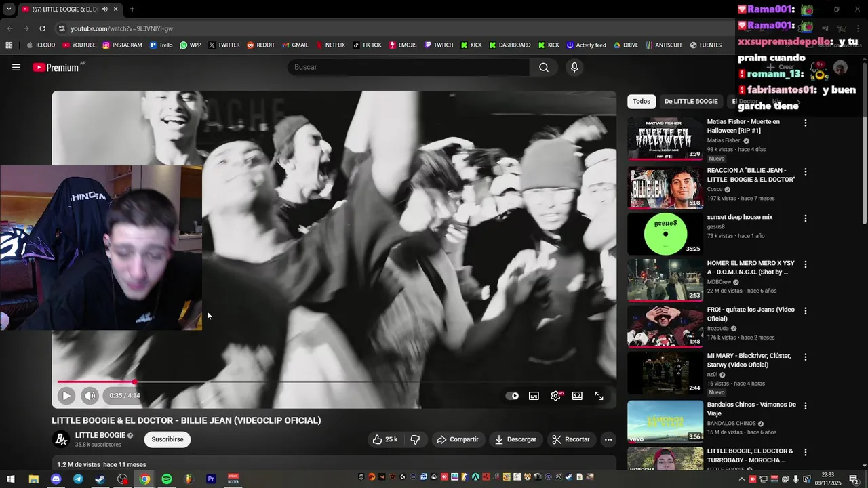Mute tab via speaker icon on tab

[104, 9]
